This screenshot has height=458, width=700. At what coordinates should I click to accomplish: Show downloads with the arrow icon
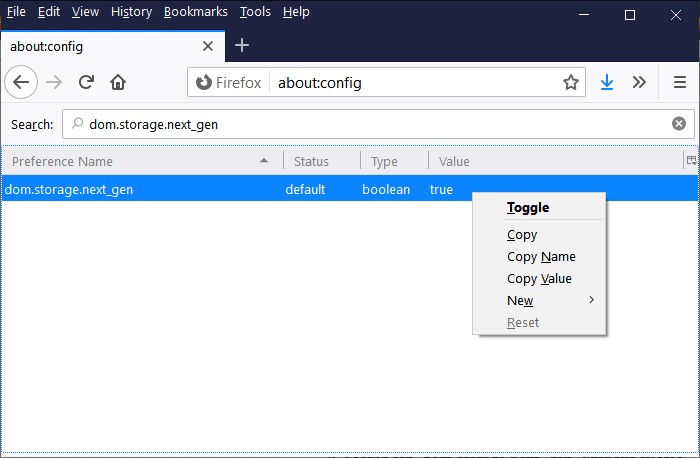(x=607, y=82)
